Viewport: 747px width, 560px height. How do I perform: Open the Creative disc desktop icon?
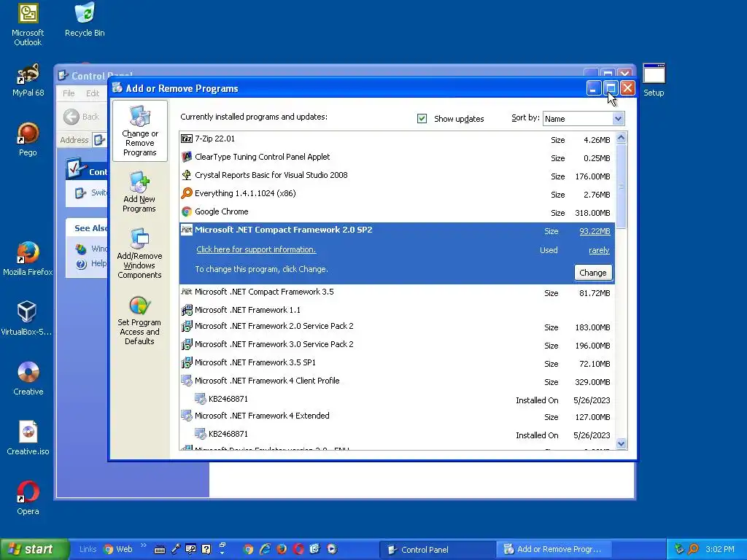click(28, 378)
